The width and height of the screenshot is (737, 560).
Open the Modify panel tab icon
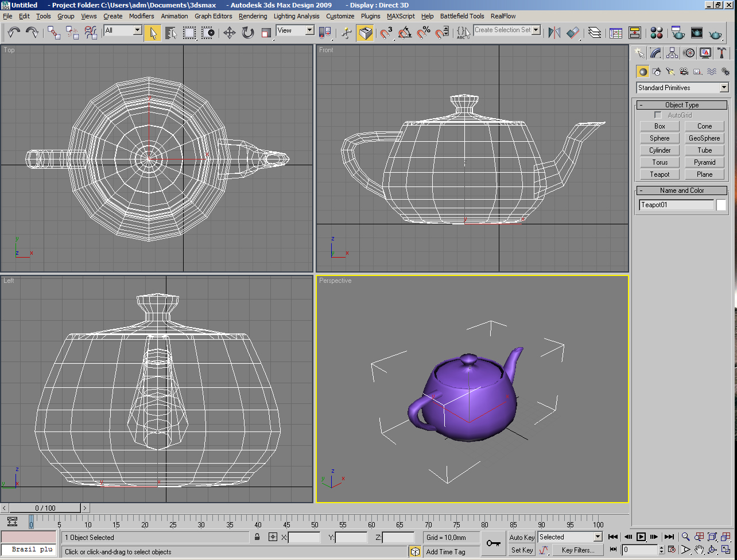point(655,53)
